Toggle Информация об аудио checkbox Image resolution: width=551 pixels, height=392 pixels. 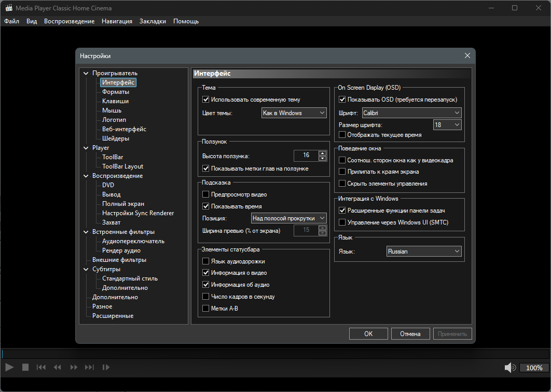click(206, 285)
